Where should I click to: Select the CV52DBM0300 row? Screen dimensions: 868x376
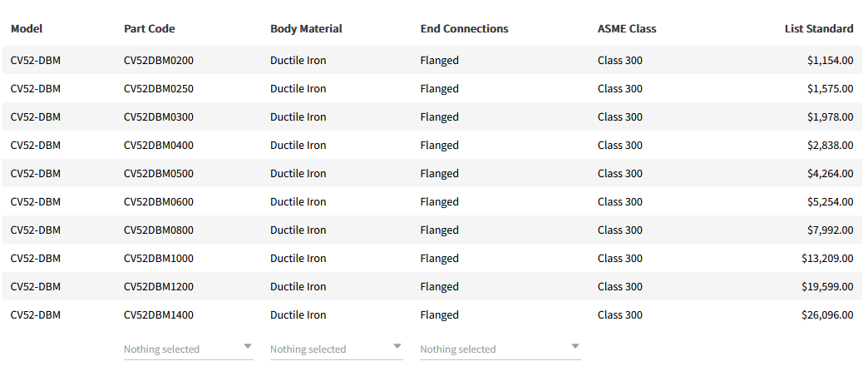point(159,117)
